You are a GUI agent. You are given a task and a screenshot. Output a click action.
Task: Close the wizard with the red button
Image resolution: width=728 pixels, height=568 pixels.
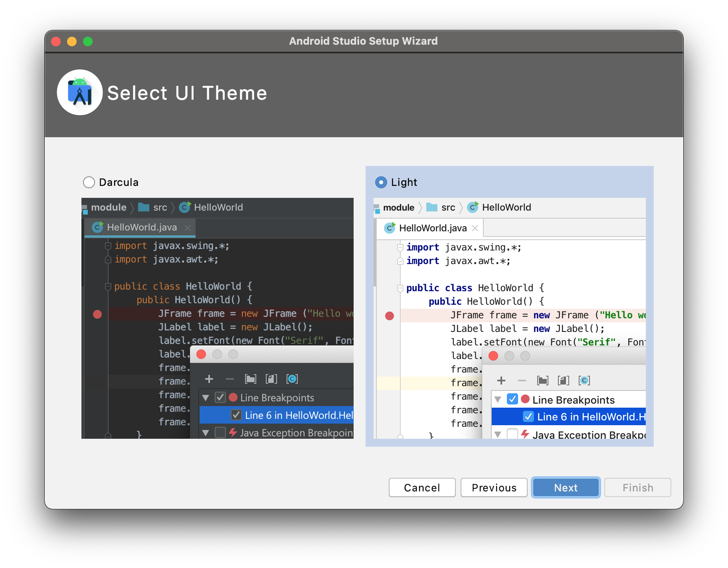point(56,41)
